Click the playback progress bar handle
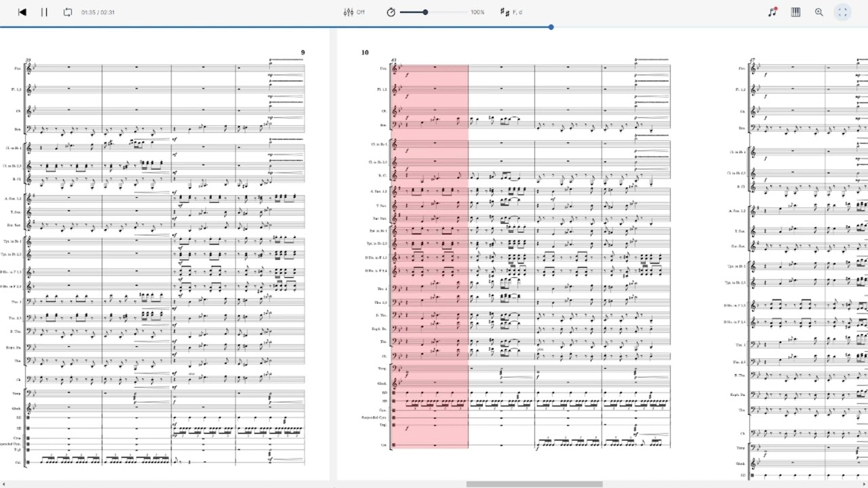 (x=551, y=27)
